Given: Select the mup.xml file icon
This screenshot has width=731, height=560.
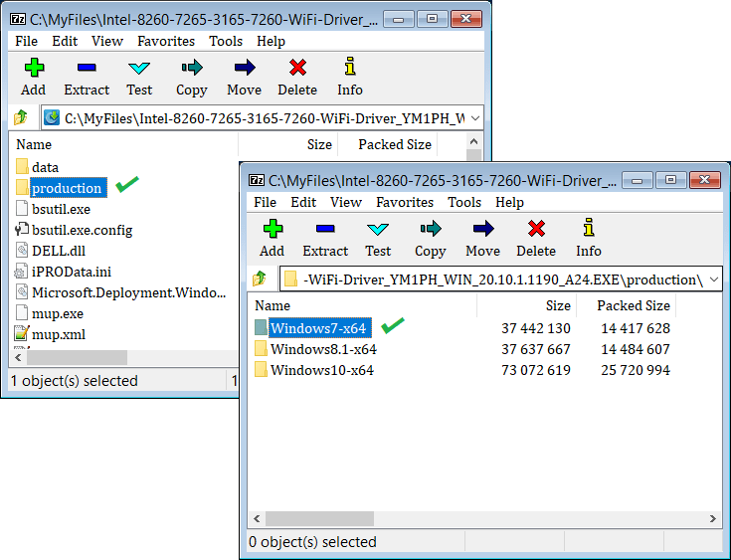Looking at the screenshot, I should (22, 334).
